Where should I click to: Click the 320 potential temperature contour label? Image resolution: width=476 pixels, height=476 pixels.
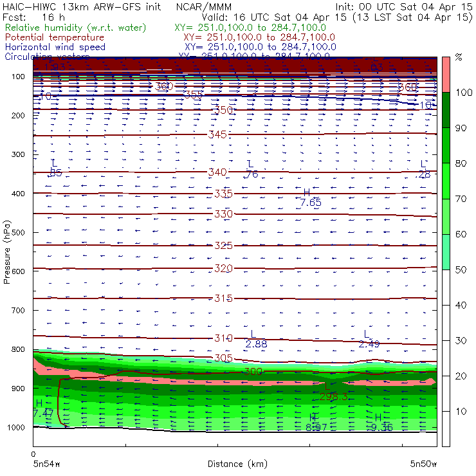click(224, 268)
